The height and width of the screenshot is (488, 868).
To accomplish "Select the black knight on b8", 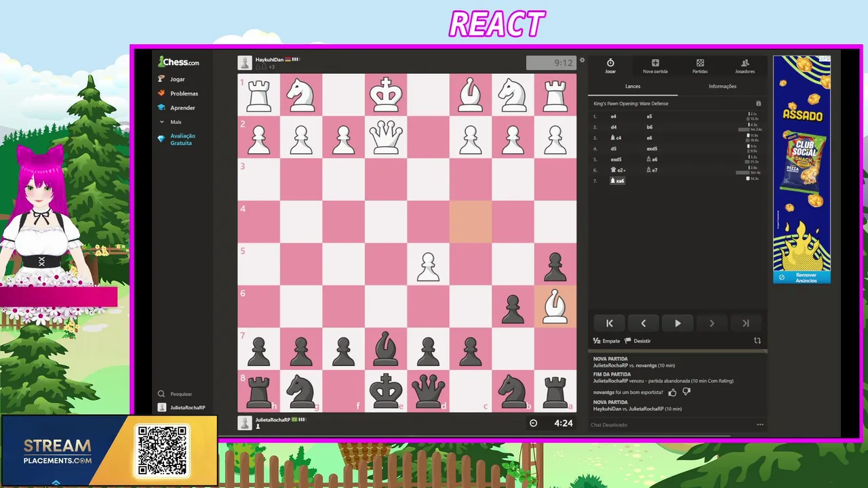I will pyautogui.click(x=513, y=391).
